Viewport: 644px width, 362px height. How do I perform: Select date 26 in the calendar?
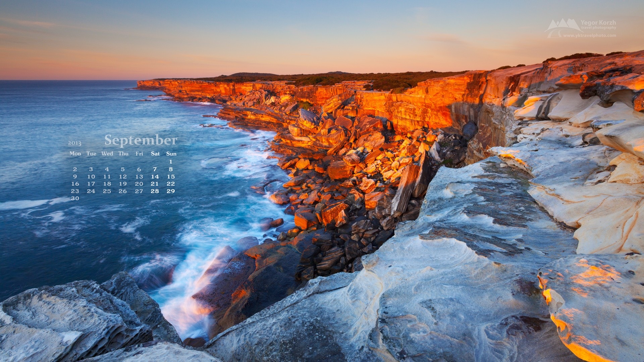123,191
